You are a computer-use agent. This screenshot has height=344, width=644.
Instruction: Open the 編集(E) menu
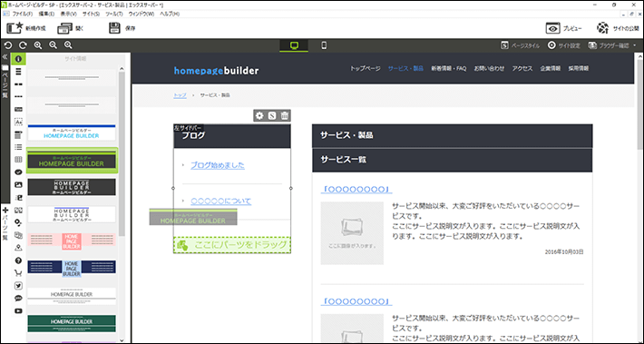[46, 14]
